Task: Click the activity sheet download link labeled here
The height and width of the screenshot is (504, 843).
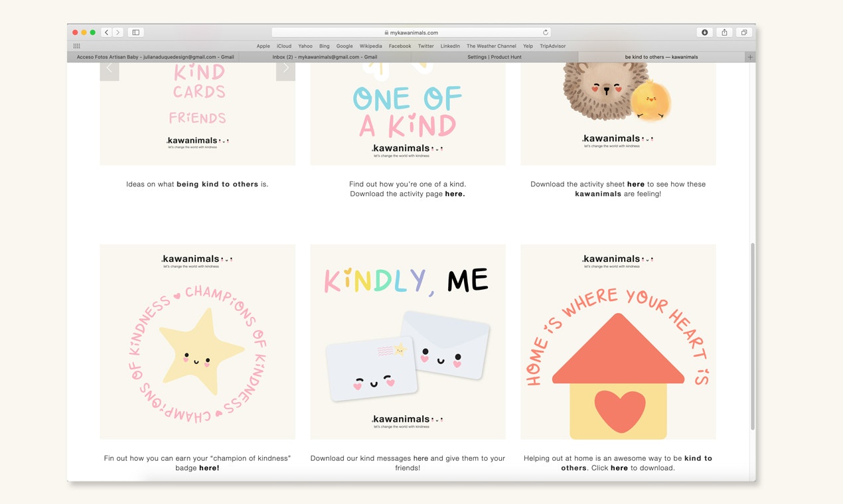Action: [635, 184]
